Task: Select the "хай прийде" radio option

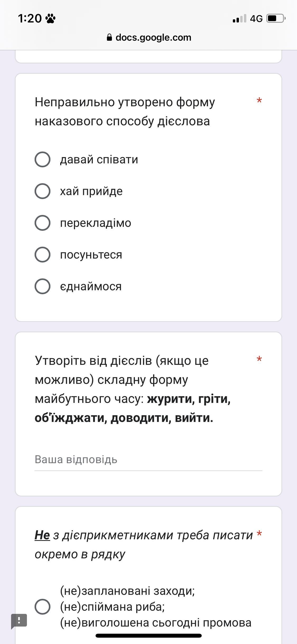Action: tap(43, 191)
